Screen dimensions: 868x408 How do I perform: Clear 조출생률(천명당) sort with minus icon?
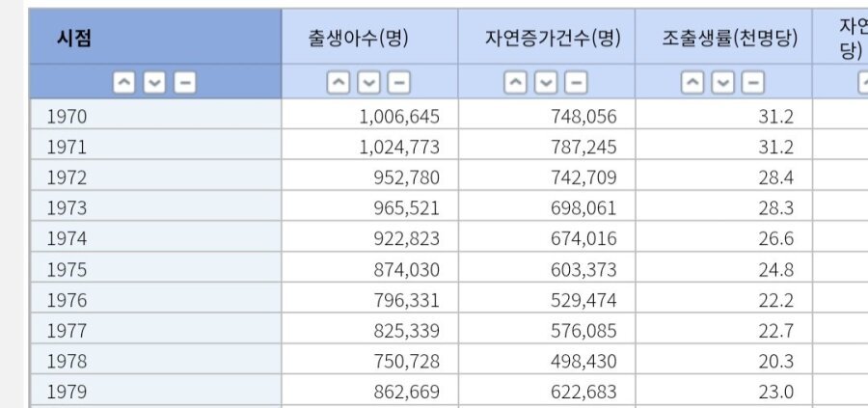tap(753, 83)
